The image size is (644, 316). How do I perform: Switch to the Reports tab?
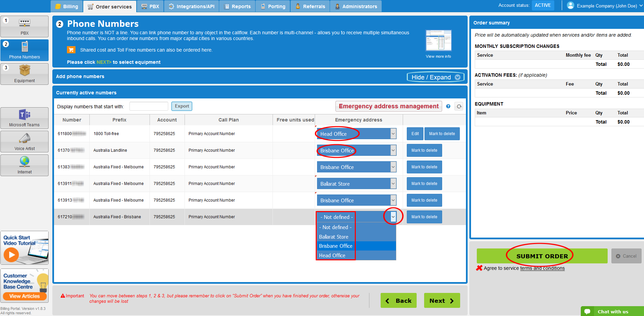pyautogui.click(x=237, y=6)
